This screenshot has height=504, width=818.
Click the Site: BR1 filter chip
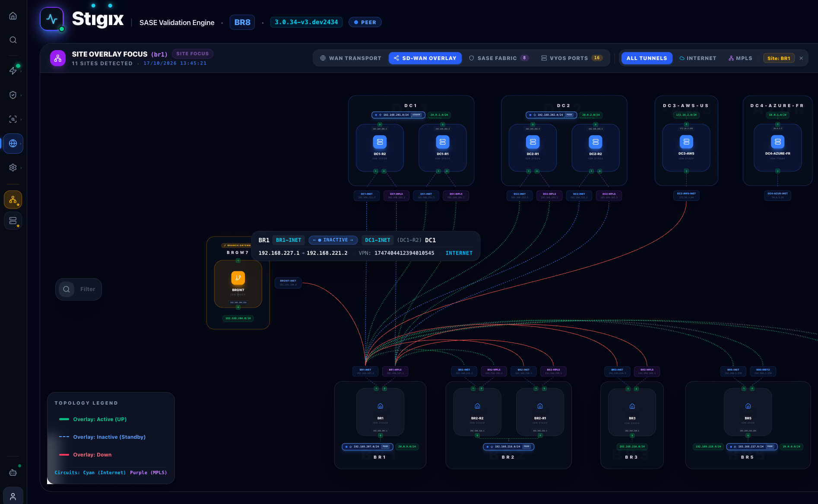779,58
